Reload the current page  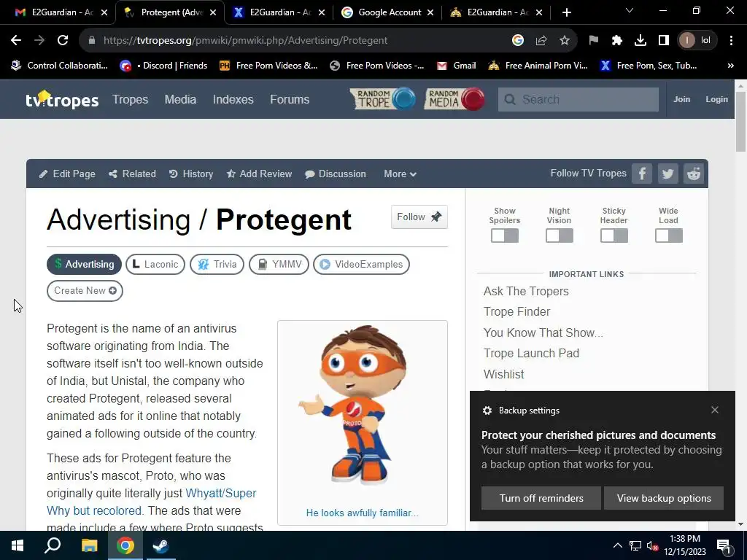point(63,41)
